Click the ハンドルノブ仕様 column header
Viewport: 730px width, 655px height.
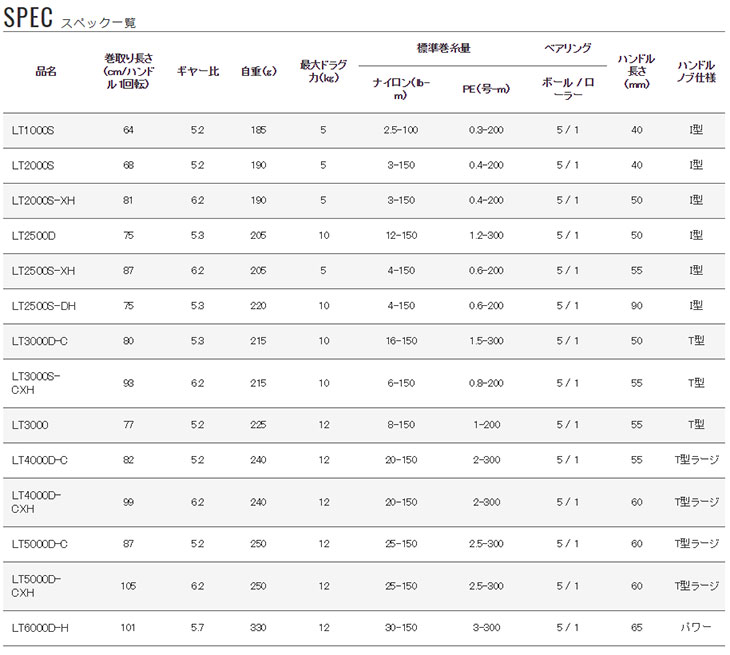point(695,71)
